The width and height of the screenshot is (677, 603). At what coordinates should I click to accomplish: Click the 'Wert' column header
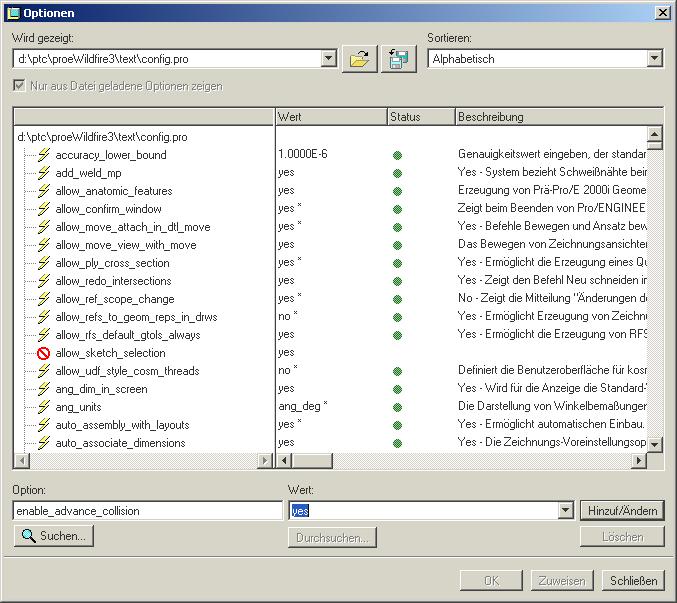[x=331, y=117]
